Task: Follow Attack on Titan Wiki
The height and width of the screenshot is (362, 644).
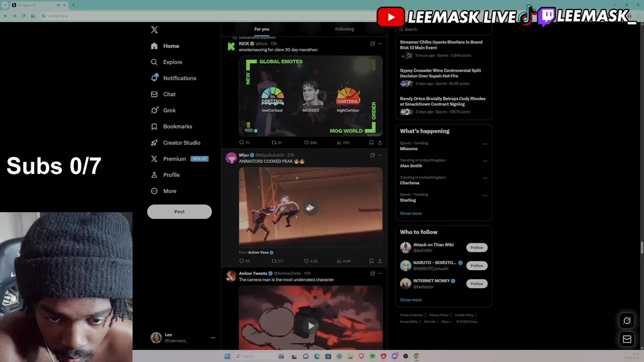Action: pyautogui.click(x=477, y=247)
